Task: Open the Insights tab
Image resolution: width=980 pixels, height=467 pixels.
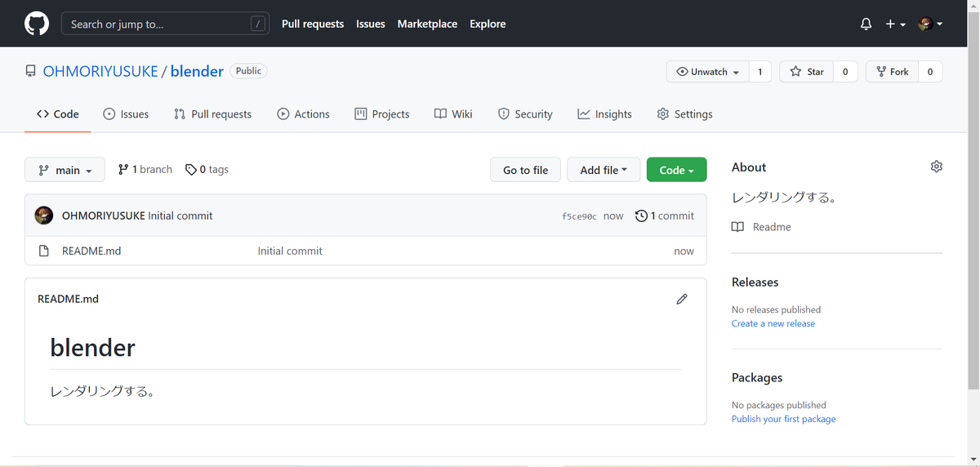Action: (604, 114)
